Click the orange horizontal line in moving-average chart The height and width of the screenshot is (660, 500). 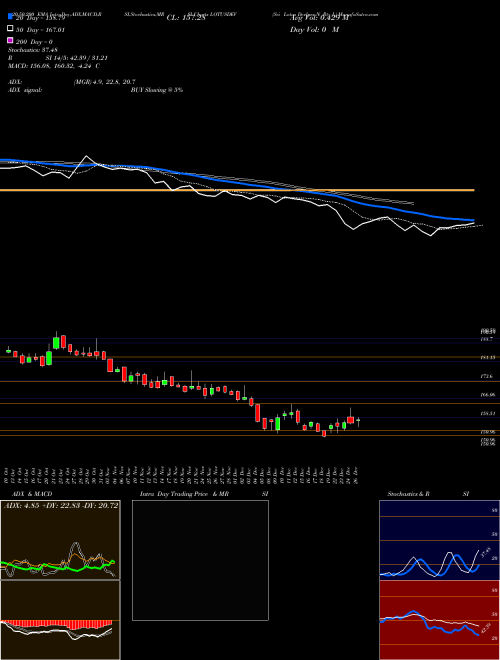[237, 190]
